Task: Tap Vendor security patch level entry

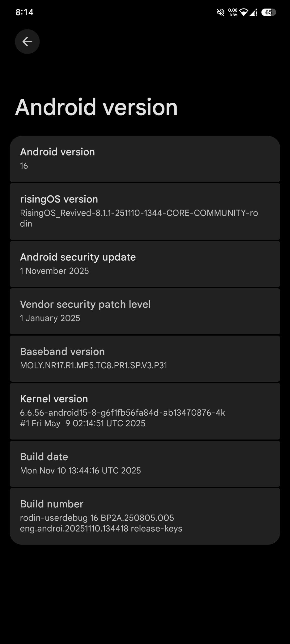Action: (145, 311)
